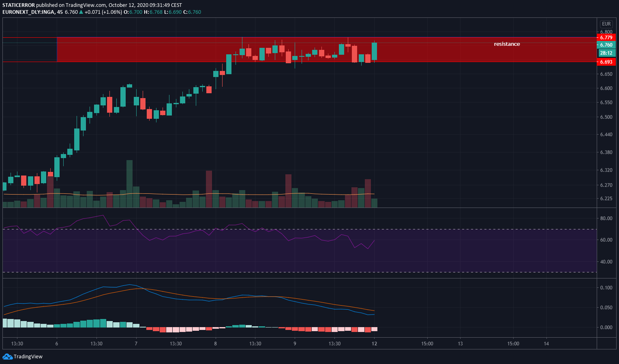
Task: Click date label 9 on time axis
Action: tap(295, 343)
